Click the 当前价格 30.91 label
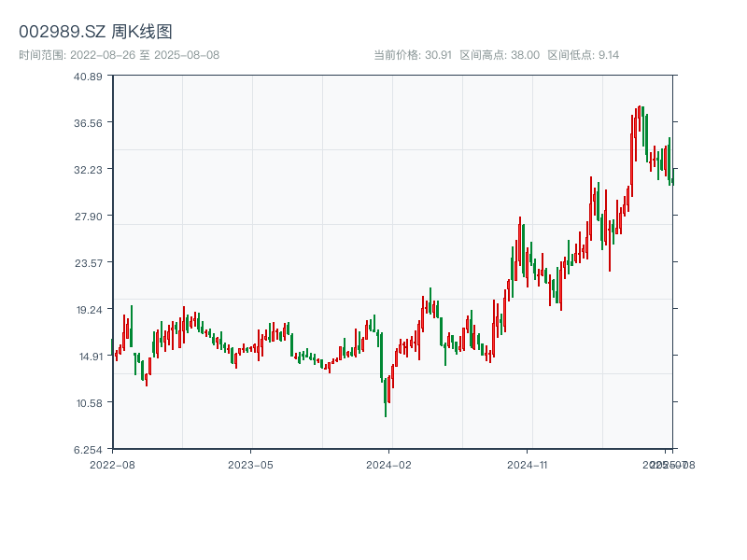This screenshot has width=747, height=560. coord(413,55)
